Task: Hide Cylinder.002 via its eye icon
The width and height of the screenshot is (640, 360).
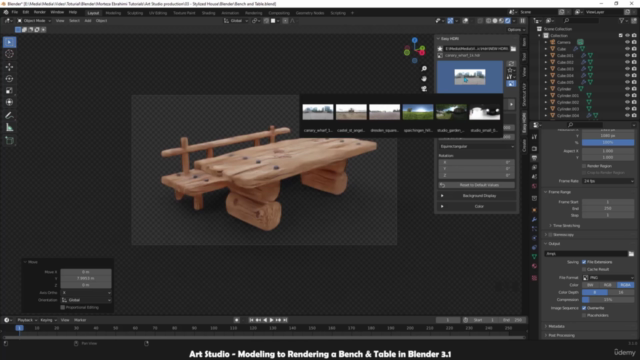Action: [627, 102]
